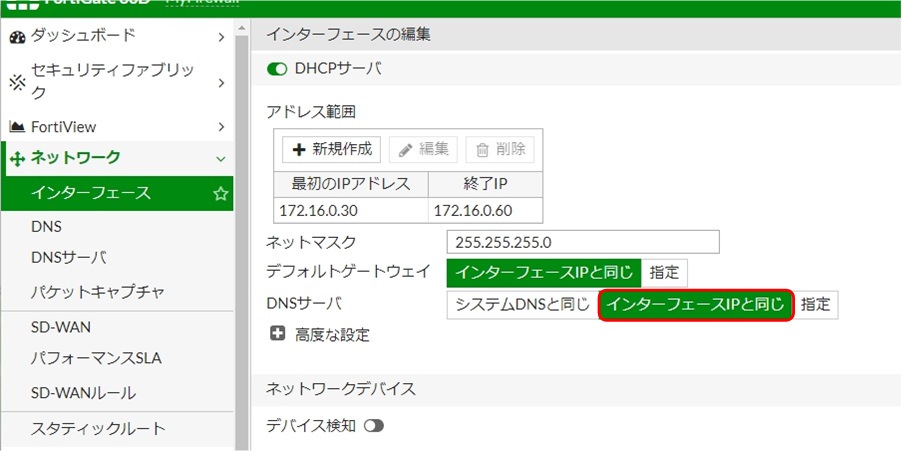The height and width of the screenshot is (451, 902).
Task: Open スタティックルート submenu item
Action: [x=98, y=429]
